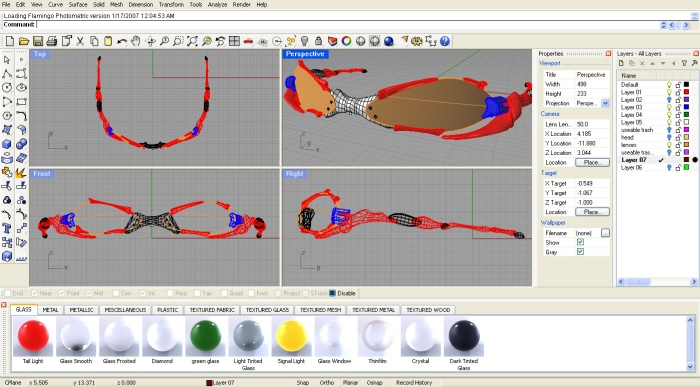Toggle the Cen osnap checkbox
This screenshot has width=700, height=387.
(116, 293)
